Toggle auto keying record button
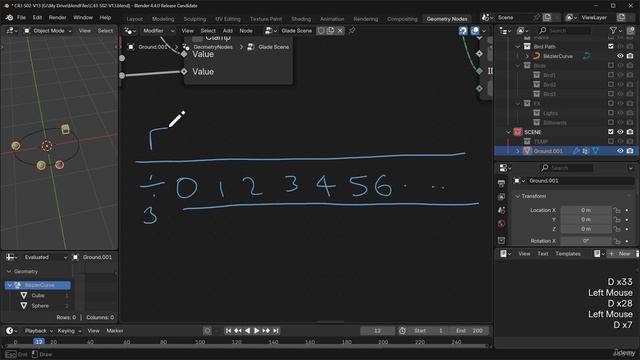 (207, 331)
